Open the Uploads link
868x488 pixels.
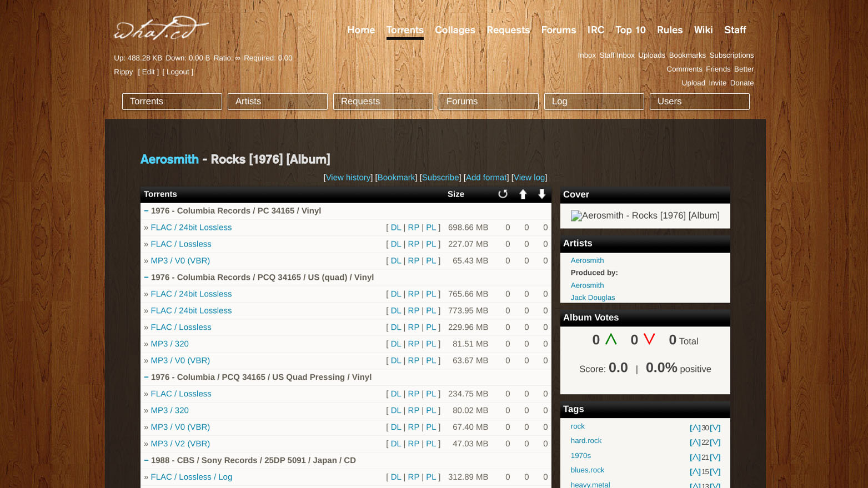tap(651, 56)
